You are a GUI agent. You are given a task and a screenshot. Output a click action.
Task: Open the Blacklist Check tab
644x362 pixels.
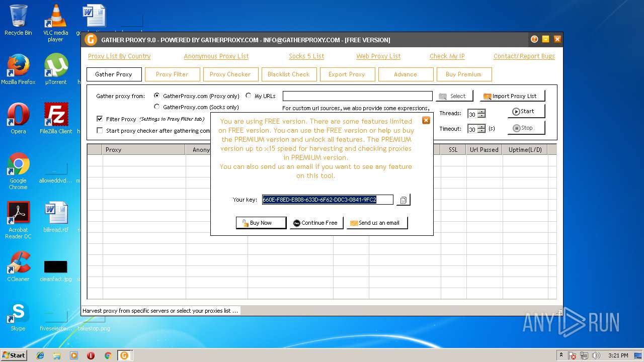pos(289,74)
